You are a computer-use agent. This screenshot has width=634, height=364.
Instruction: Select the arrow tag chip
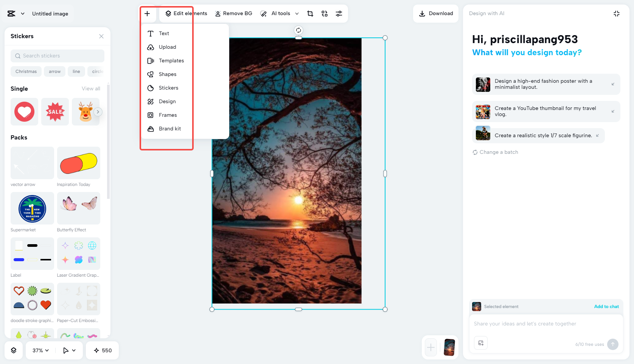point(55,71)
